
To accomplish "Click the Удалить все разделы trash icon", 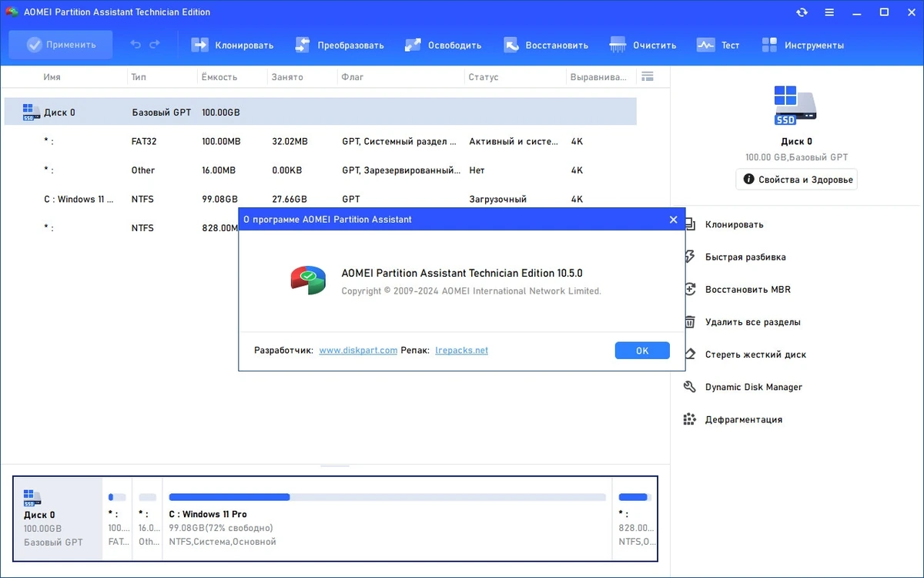I will tap(690, 322).
